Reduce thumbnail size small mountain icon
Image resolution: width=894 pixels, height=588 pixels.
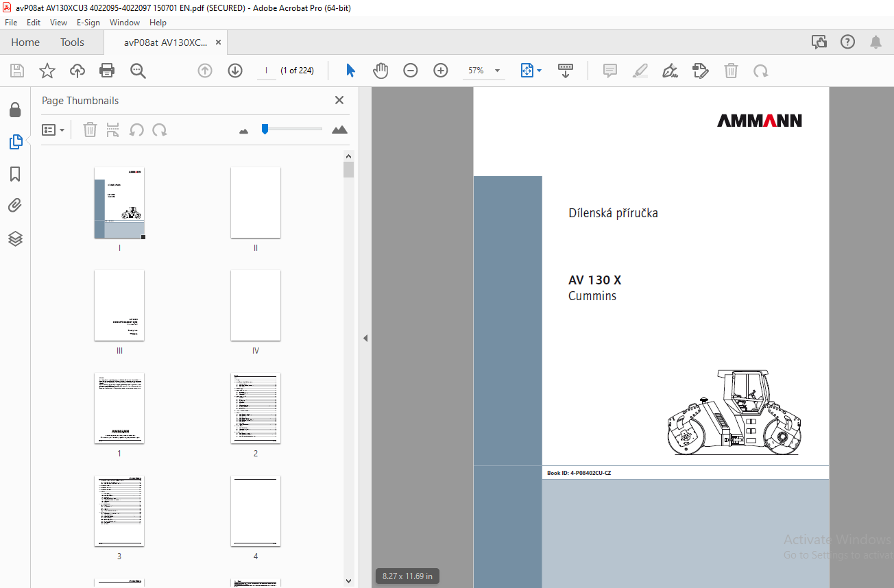[243, 130]
